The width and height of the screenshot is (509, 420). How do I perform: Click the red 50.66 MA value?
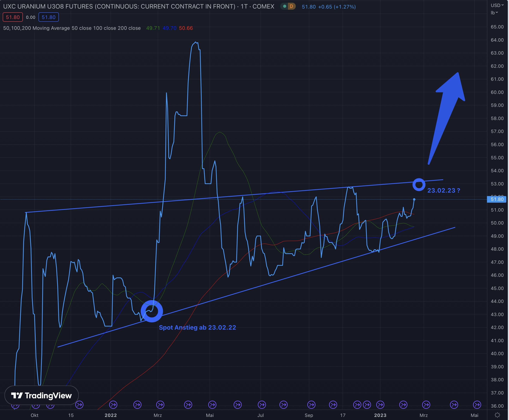(x=186, y=28)
